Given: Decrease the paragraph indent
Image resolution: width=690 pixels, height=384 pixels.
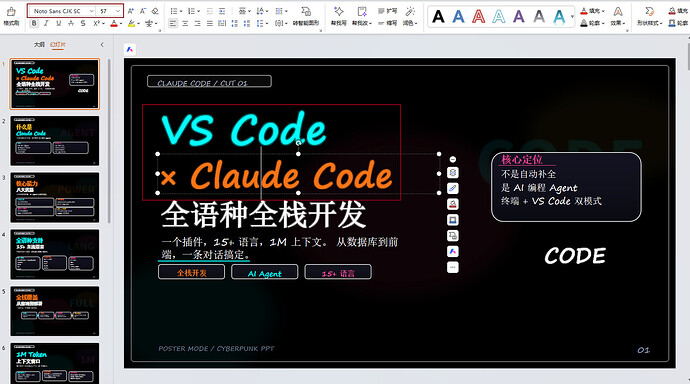Looking at the screenshot, I should [209, 11].
